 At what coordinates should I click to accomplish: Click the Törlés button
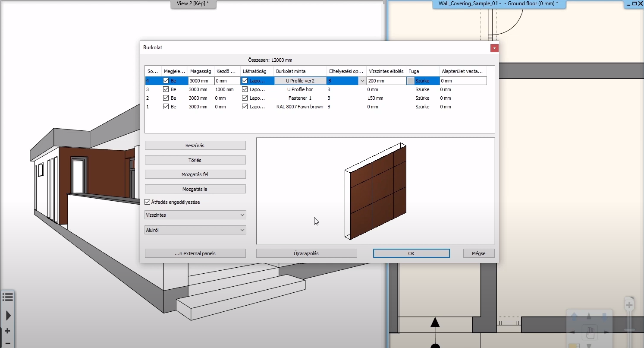pos(195,160)
